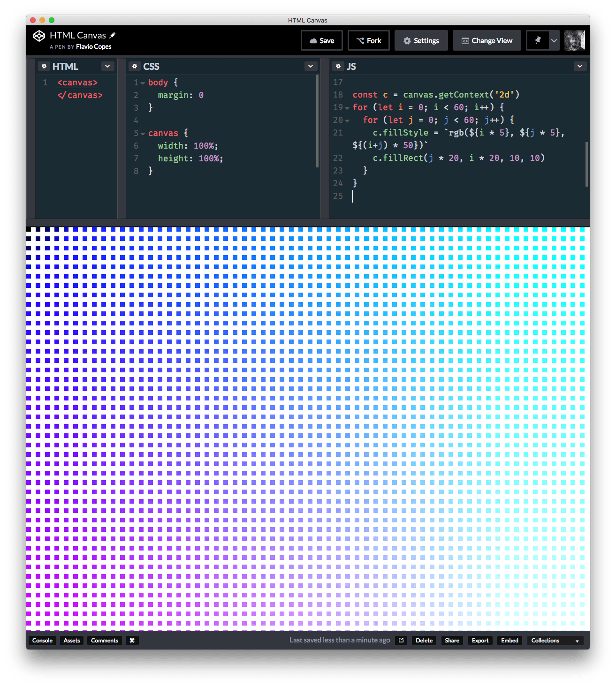Open the Change View menu

click(487, 41)
